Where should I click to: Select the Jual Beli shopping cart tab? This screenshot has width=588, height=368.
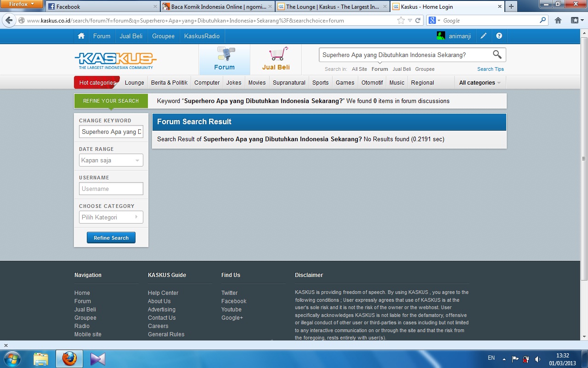[x=276, y=59]
